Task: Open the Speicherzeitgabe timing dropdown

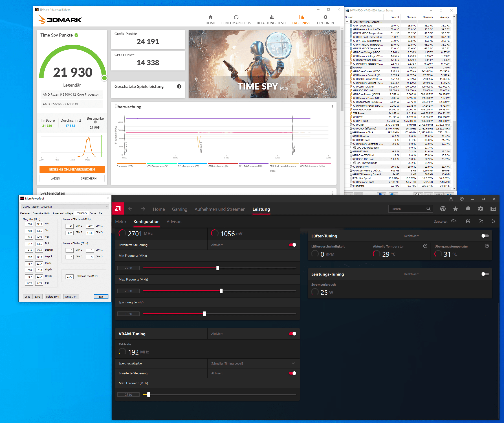Action: tap(293, 364)
